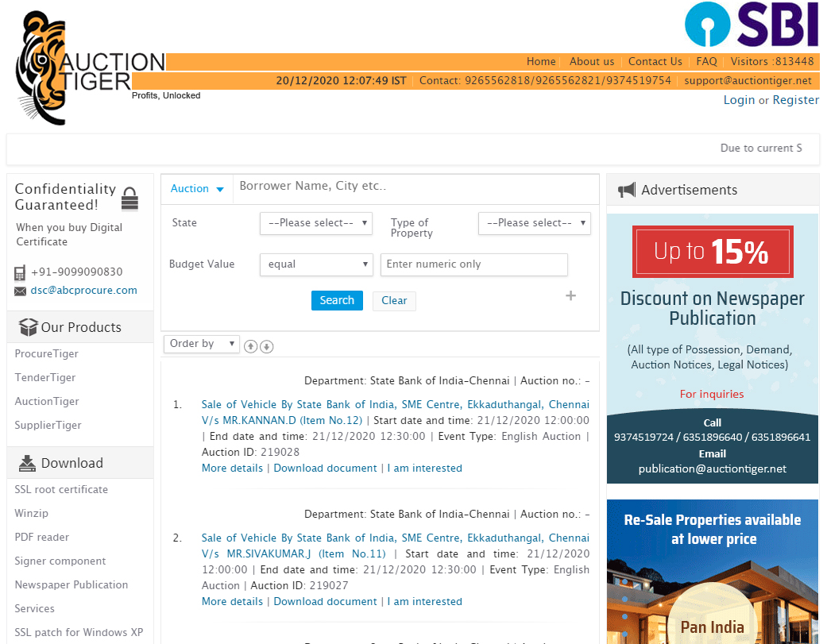Click the phone icon beside +91-9099090830

20,273
